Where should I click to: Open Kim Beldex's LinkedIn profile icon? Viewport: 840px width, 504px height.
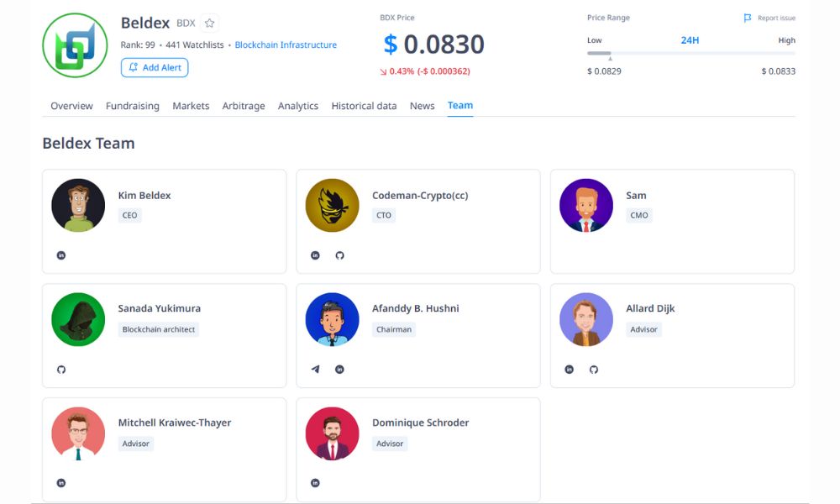pyautogui.click(x=61, y=255)
